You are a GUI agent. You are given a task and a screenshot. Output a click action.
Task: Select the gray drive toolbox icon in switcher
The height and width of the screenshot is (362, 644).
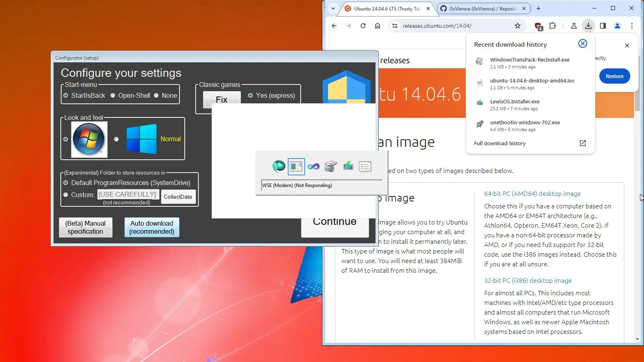click(330, 166)
